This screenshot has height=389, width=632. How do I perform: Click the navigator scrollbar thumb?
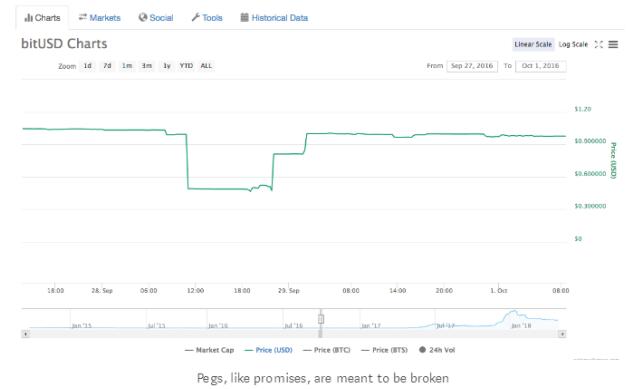(x=320, y=334)
